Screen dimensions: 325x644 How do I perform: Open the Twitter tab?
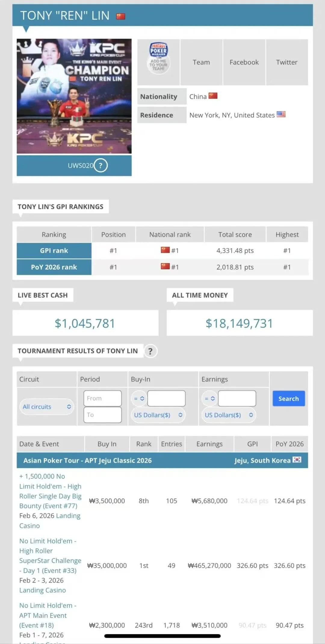(x=287, y=62)
